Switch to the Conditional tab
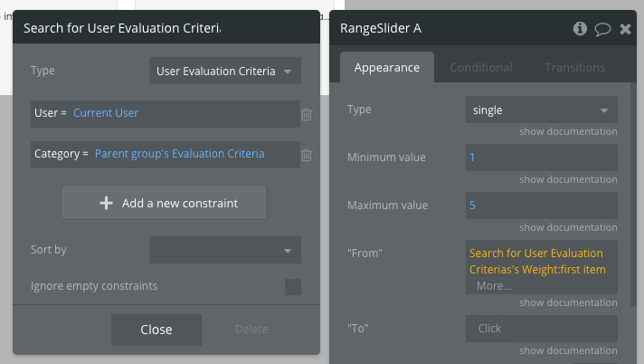The width and height of the screenshot is (644, 364). click(480, 67)
